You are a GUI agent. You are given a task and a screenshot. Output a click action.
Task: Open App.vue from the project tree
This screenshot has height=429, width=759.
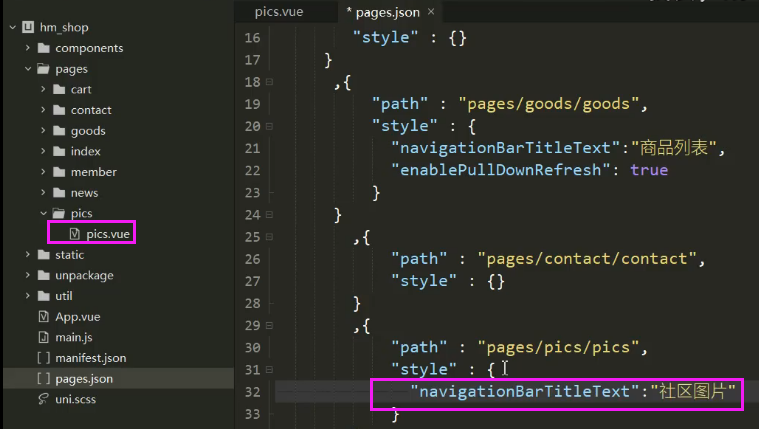[x=78, y=317]
